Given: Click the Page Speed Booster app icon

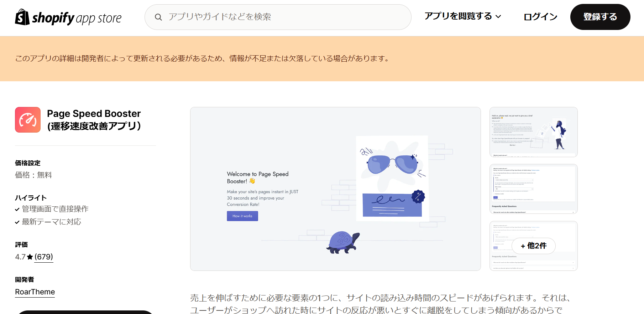Looking at the screenshot, I should tap(28, 120).
